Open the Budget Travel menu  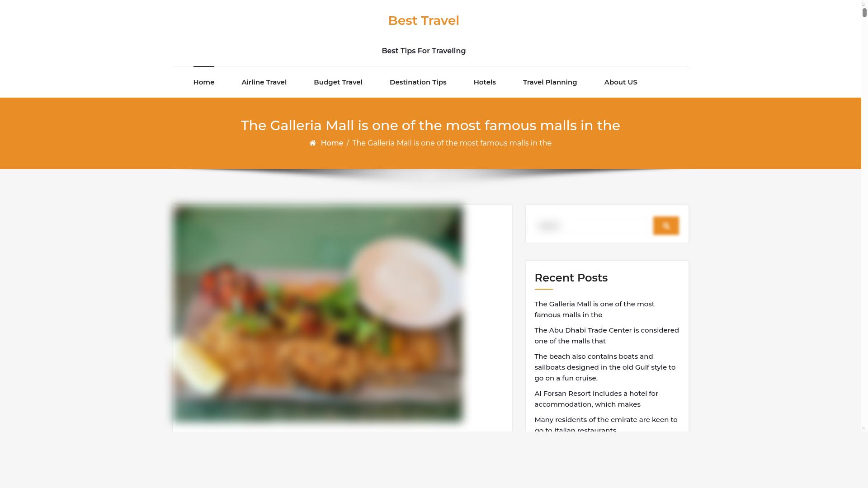(x=338, y=82)
